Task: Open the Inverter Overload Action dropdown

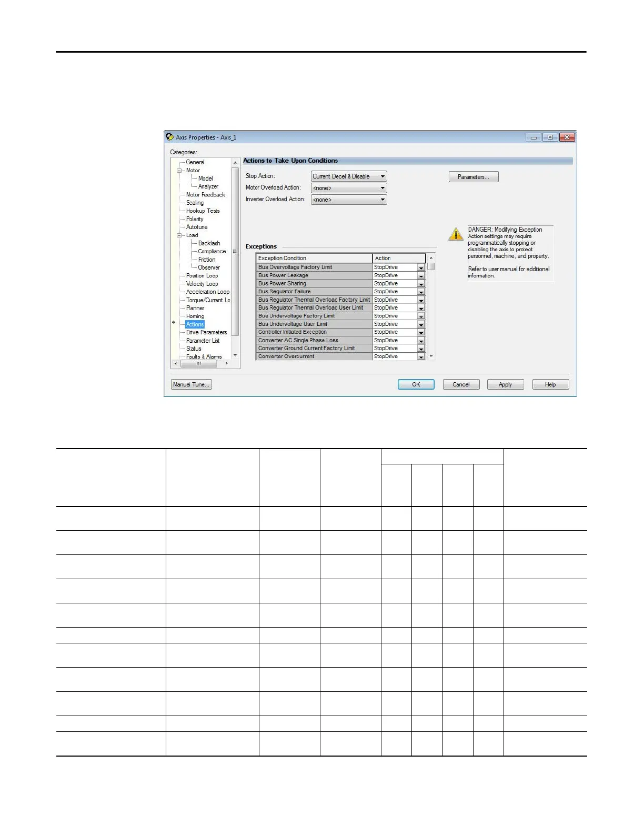Action: coord(349,200)
